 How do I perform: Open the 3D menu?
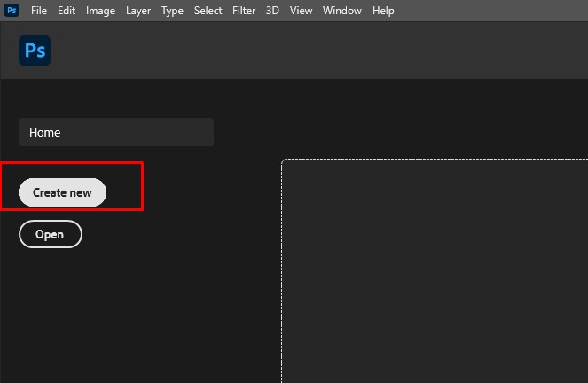(x=272, y=11)
